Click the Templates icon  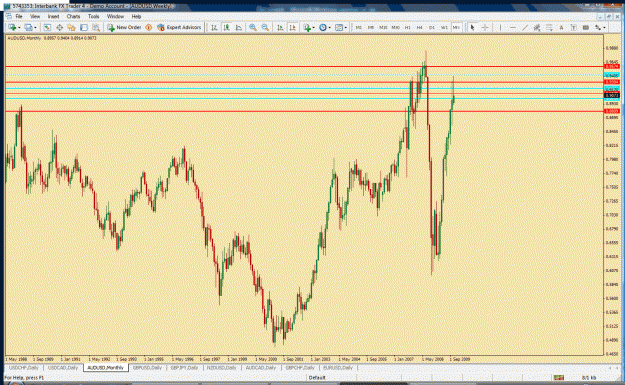(x=339, y=28)
